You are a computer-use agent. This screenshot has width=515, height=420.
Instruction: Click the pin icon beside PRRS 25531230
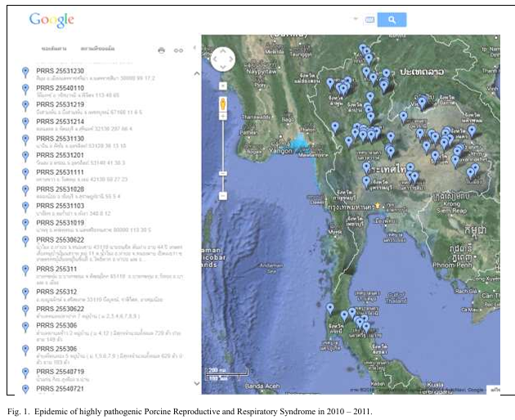(x=25, y=73)
